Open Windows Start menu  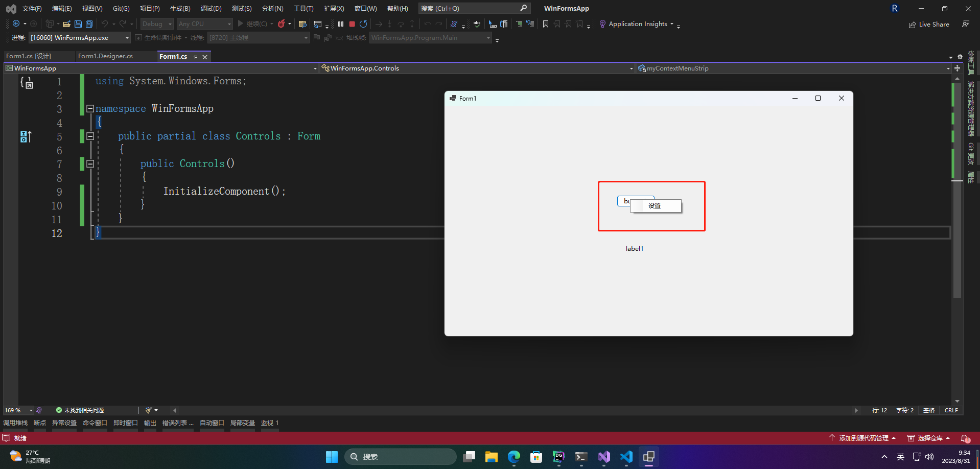coord(332,457)
